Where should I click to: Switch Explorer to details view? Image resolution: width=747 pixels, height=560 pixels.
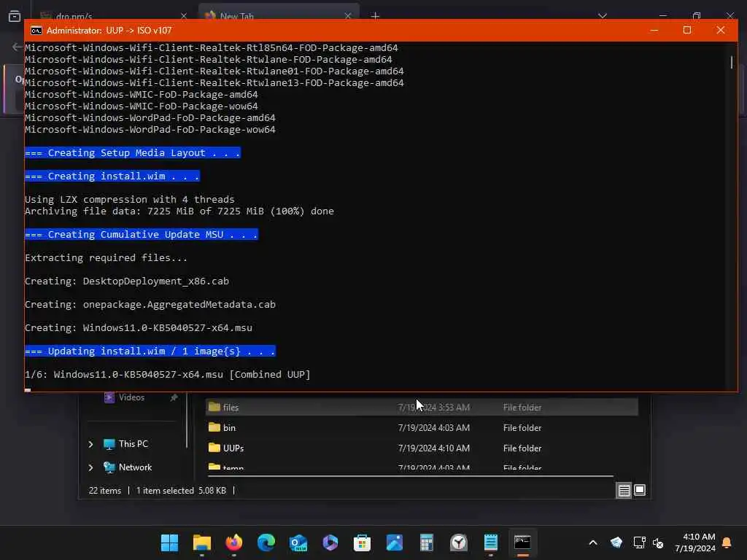click(624, 490)
